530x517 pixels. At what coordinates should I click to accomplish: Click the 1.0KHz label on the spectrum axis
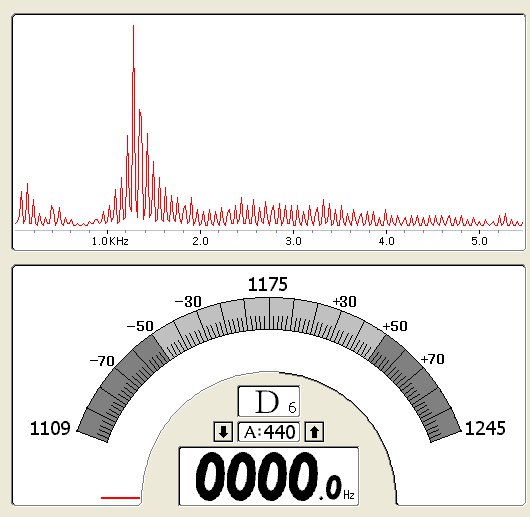coord(110,241)
